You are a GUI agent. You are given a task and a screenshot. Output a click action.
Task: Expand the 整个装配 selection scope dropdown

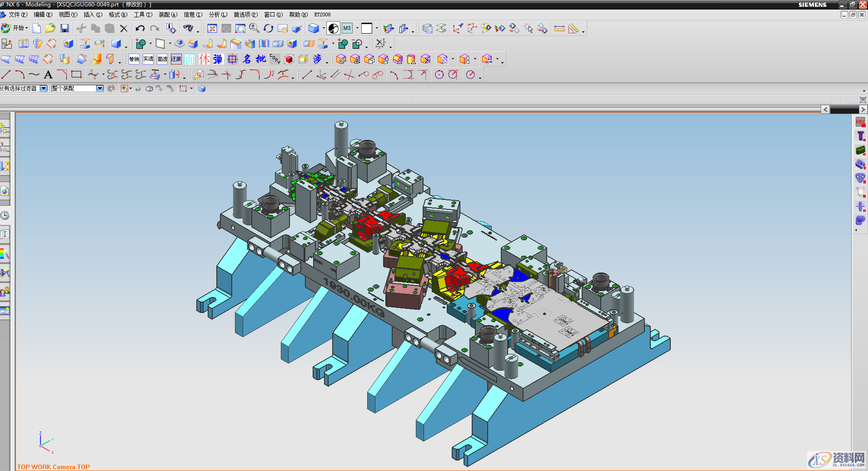point(100,89)
